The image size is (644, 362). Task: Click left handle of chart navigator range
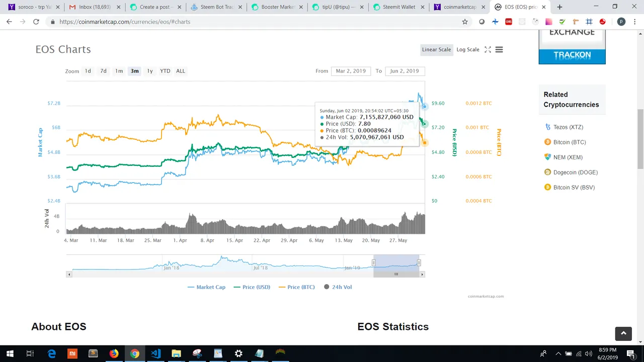coord(373,262)
